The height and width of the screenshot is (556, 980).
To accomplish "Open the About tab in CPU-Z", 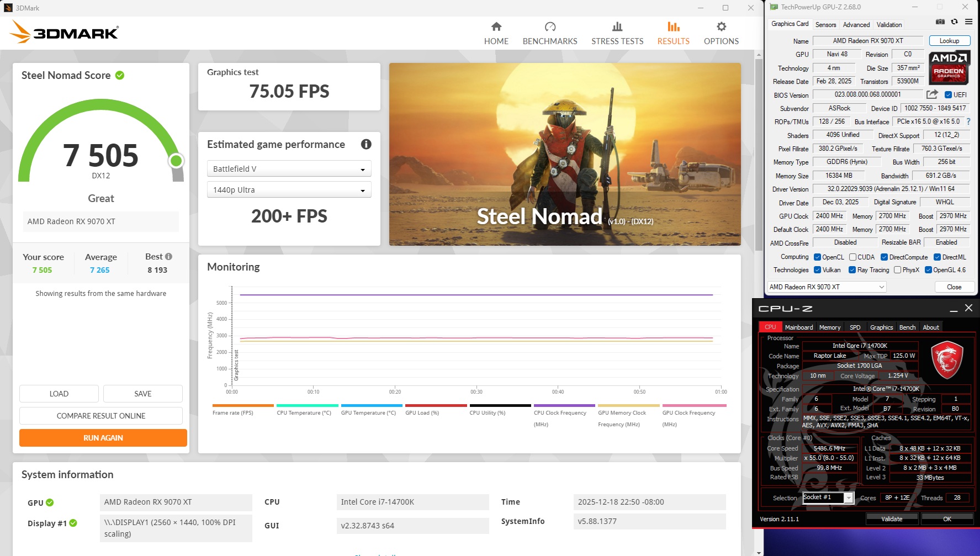I will [x=931, y=327].
